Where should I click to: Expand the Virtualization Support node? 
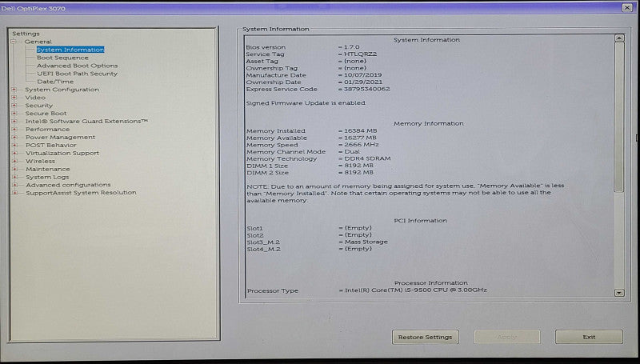[x=14, y=153]
